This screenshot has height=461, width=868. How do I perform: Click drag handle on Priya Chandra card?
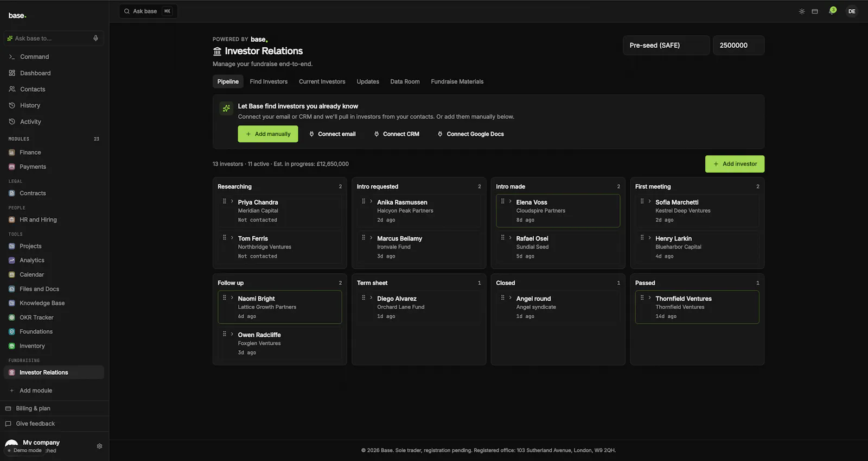click(225, 201)
